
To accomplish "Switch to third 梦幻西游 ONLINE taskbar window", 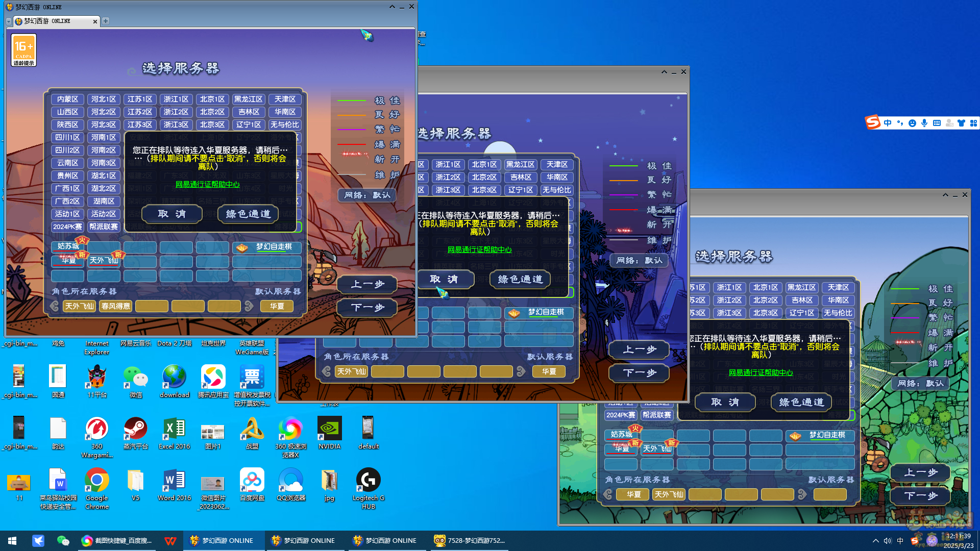I will [387, 540].
